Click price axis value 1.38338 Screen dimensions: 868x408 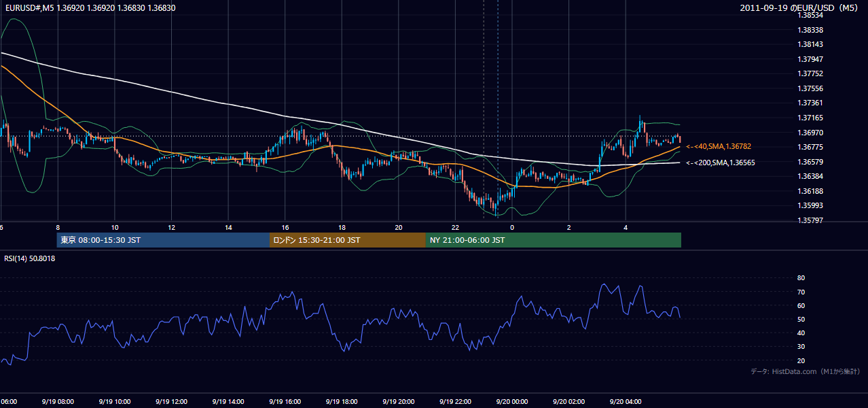coord(810,30)
